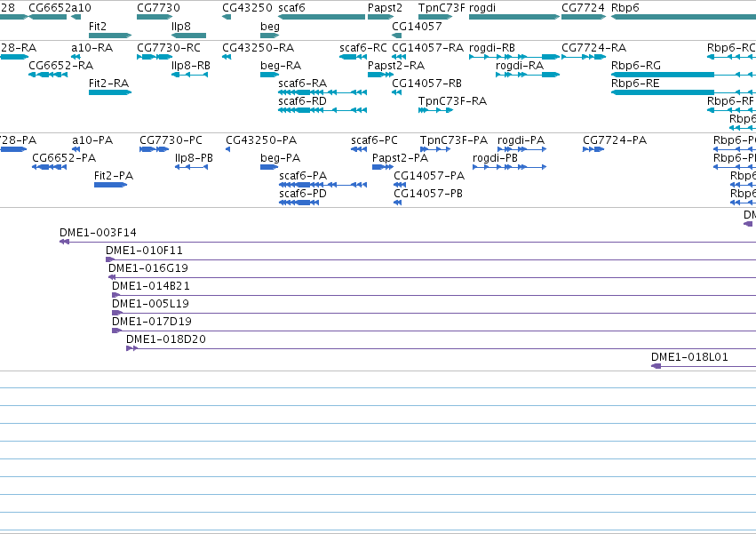Click protein CG6652-PA feature
Image resolution: width=756 pixels, height=534 pixels.
49,167
